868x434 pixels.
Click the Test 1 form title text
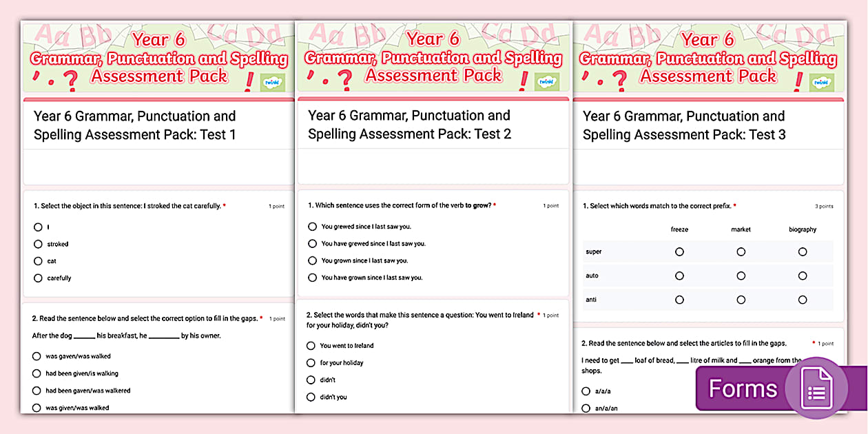point(134,125)
